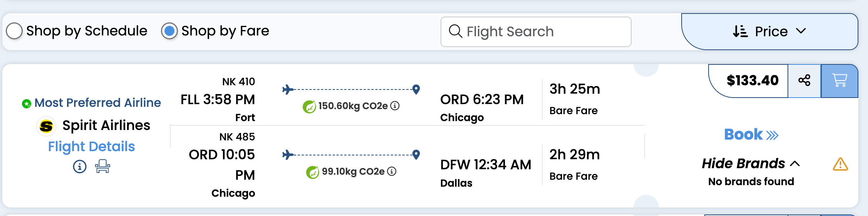
Task: Click the orange warning triangle icon
Action: pyautogui.click(x=840, y=164)
